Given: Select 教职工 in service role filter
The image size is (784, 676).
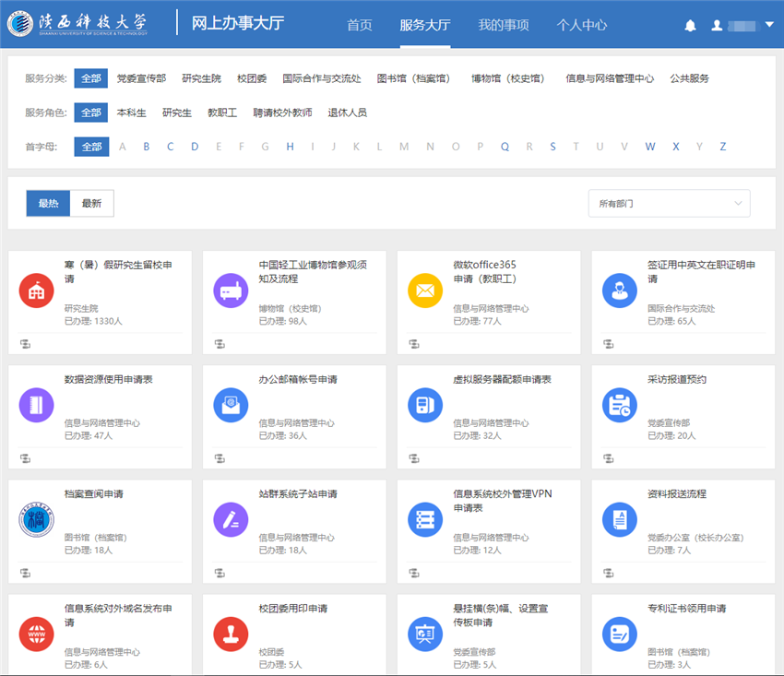Looking at the screenshot, I should click(x=222, y=113).
